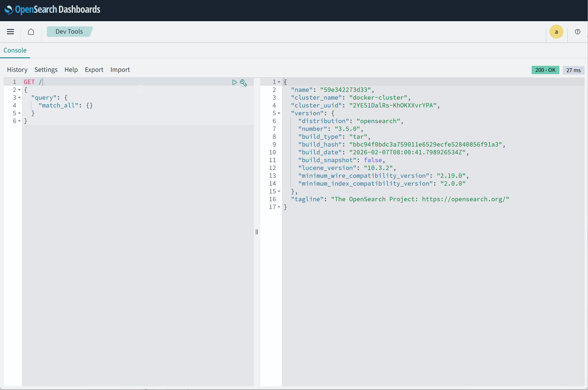Viewport: 588px width, 390px height.
Task: Click Import in console toolbar
Action: (x=120, y=70)
